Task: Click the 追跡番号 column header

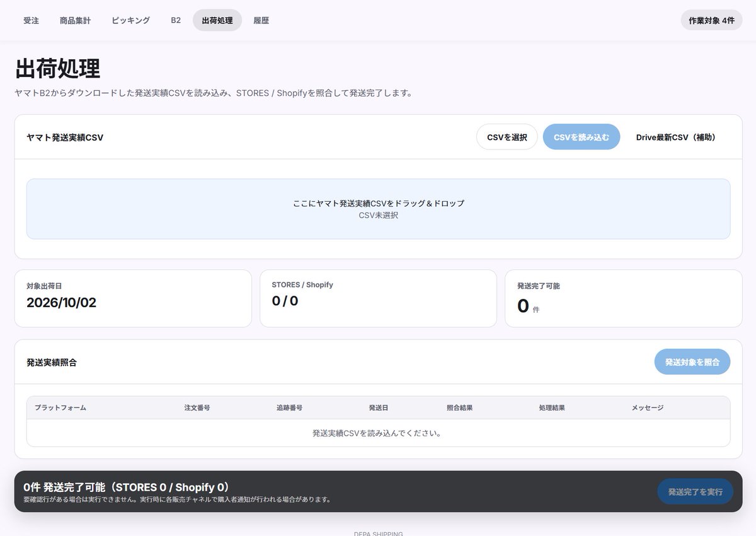Action: (x=289, y=408)
